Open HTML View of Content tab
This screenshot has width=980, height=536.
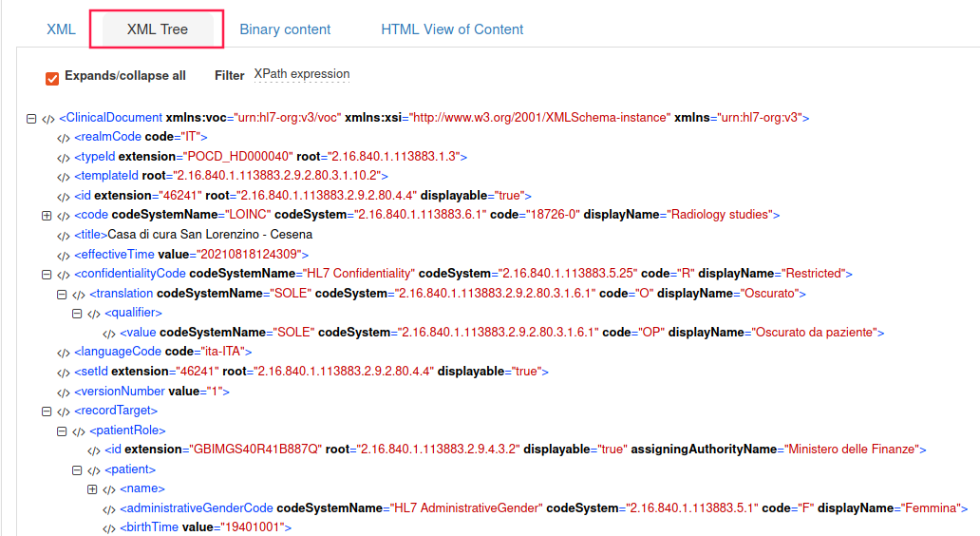[x=452, y=29]
